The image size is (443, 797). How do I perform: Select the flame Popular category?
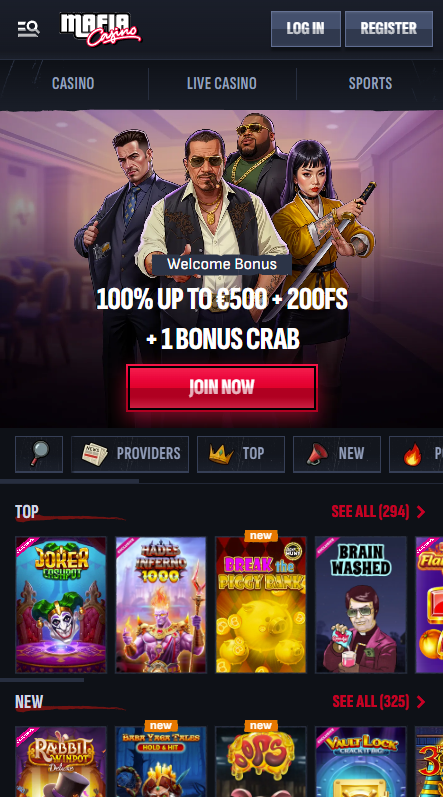pos(416,454)
